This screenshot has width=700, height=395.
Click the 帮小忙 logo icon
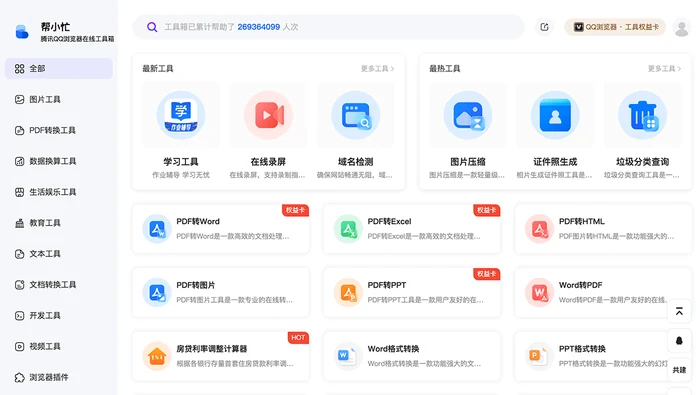[22, 32]
